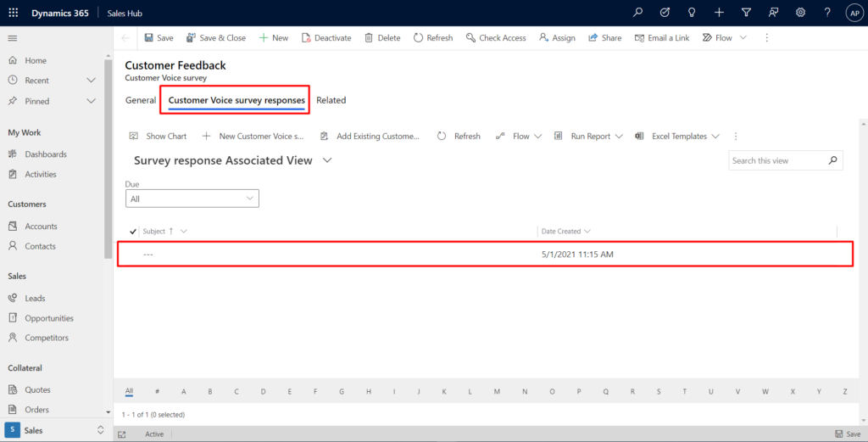The image size is (868, 442).
Task: Click New Customer Voice survey response
Action: [x=253, y=137]
